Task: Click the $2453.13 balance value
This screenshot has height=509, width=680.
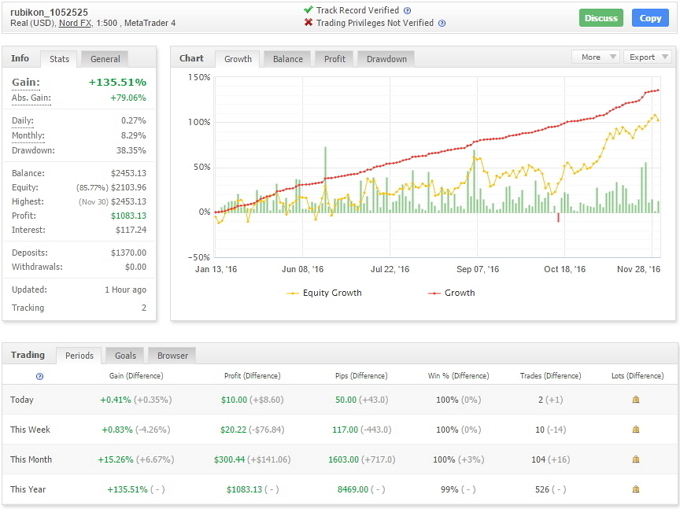Action: click(128, 173)
